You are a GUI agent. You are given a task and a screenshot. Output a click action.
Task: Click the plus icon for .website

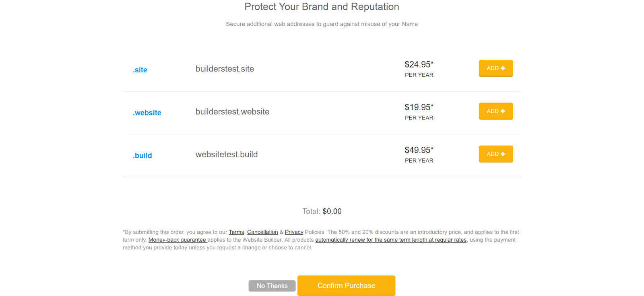(503, 111)
